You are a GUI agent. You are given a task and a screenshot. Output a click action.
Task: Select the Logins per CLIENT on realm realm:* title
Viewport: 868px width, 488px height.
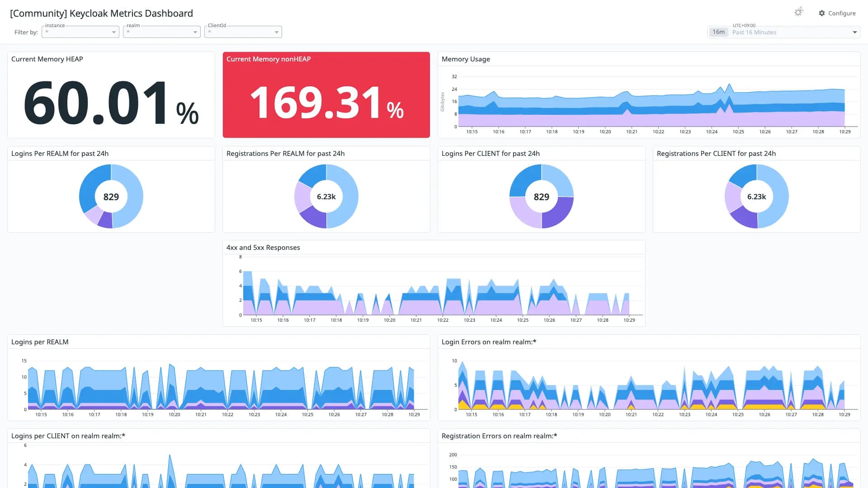click(68, 436)
